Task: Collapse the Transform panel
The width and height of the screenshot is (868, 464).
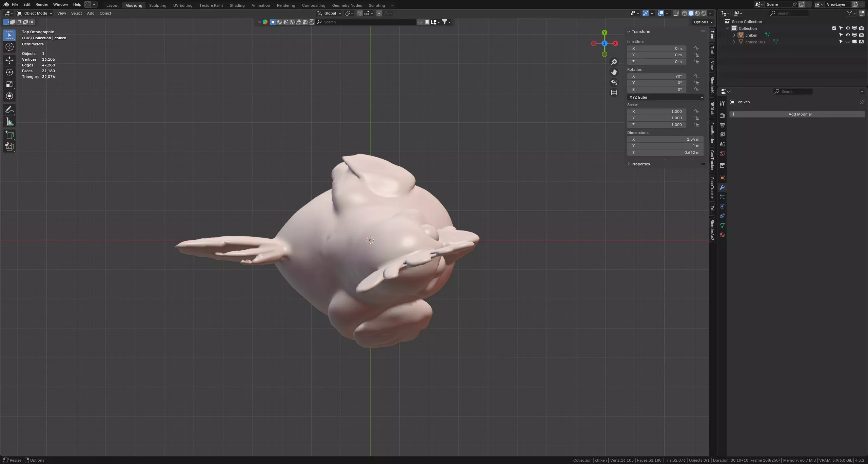Action: [x=629, y=32]
